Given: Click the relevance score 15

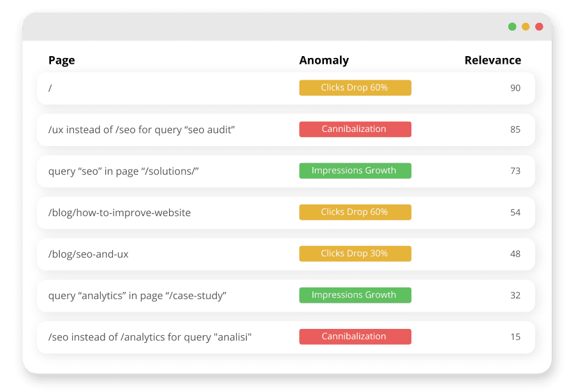Looking at the screenshot, I should [x=515, y=337].
